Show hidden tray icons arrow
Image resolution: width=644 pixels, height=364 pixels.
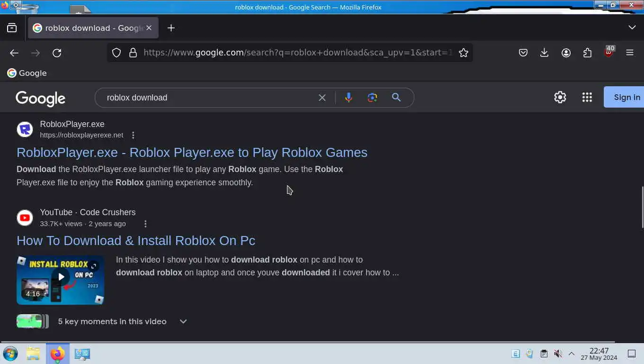click(571, 354)
